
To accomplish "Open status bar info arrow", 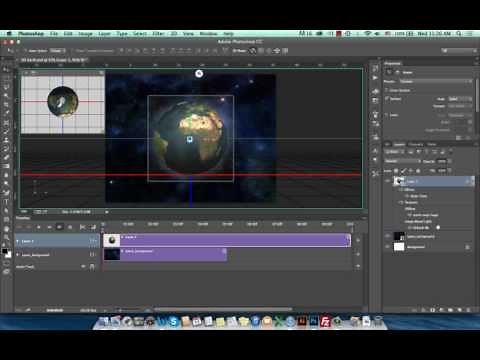I will [107, 212].
